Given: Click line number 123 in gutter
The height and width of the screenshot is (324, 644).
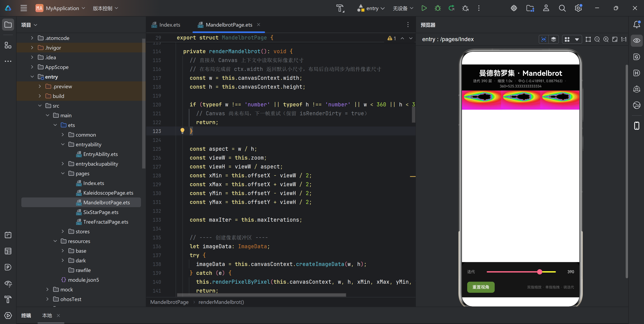Looking at the screenshot, I should [x=157, y=131].
